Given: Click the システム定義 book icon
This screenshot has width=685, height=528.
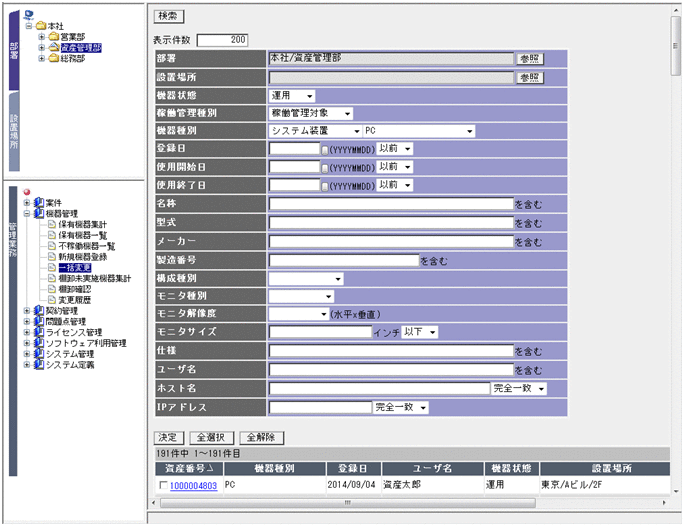Looking at the screenshot, I should [39, 364].
